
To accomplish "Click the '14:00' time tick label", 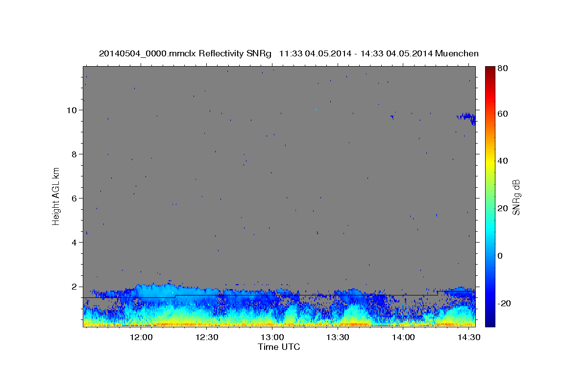I will (x=403, y=338).
